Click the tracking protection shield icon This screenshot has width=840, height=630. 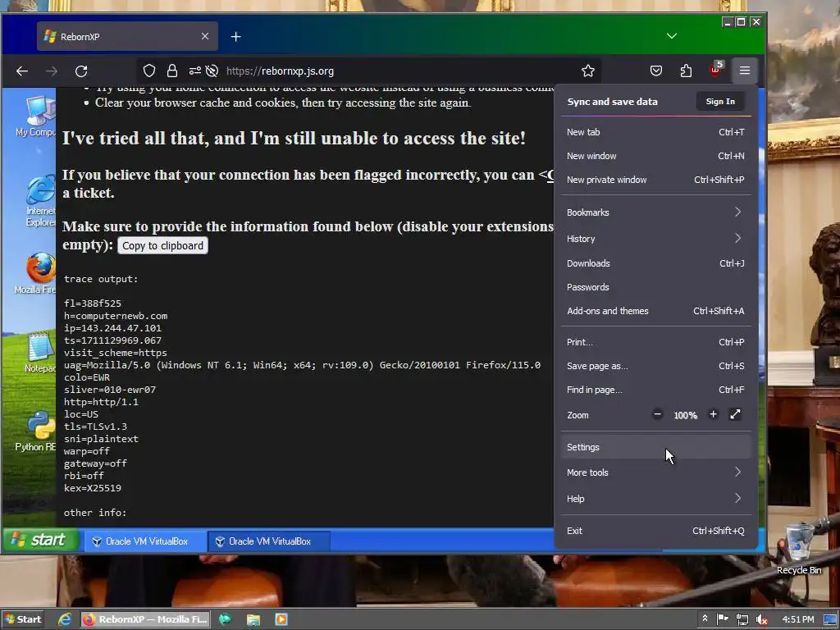coord(149,71)
